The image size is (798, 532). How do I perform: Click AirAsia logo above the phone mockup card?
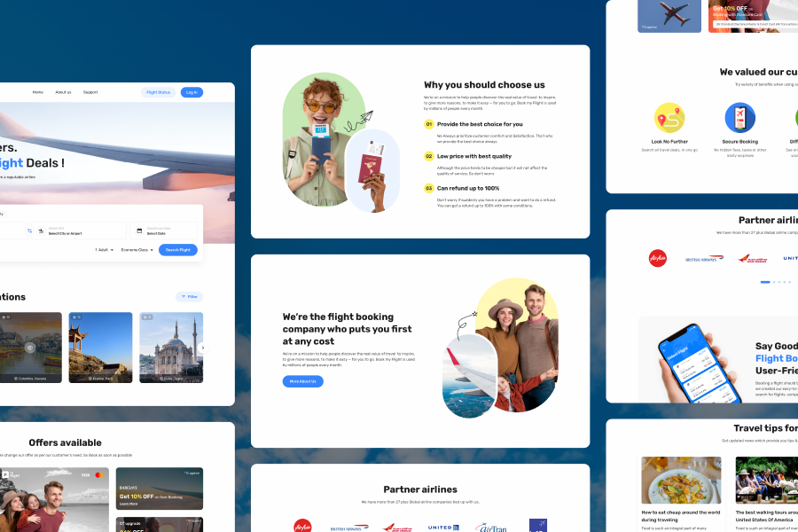tap(658, 258)
